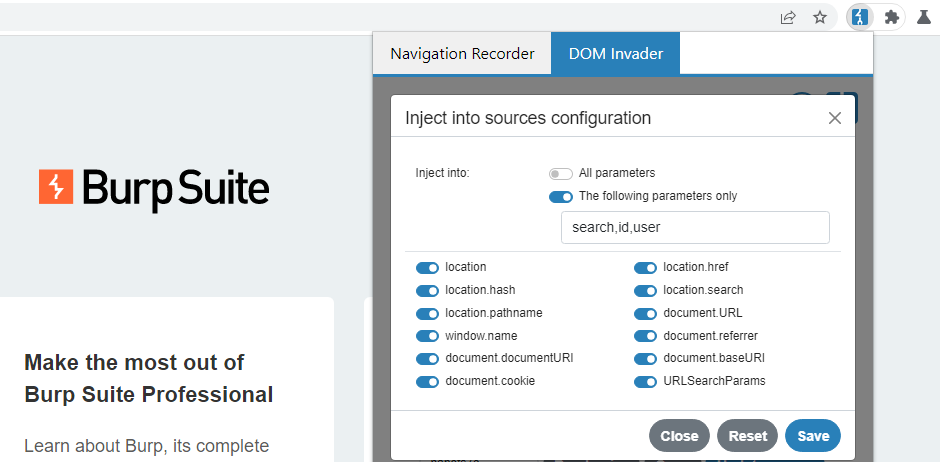Disable the location.hash source toggle
Viewport: 940px width, 462px height.
(x=427, y=290)
